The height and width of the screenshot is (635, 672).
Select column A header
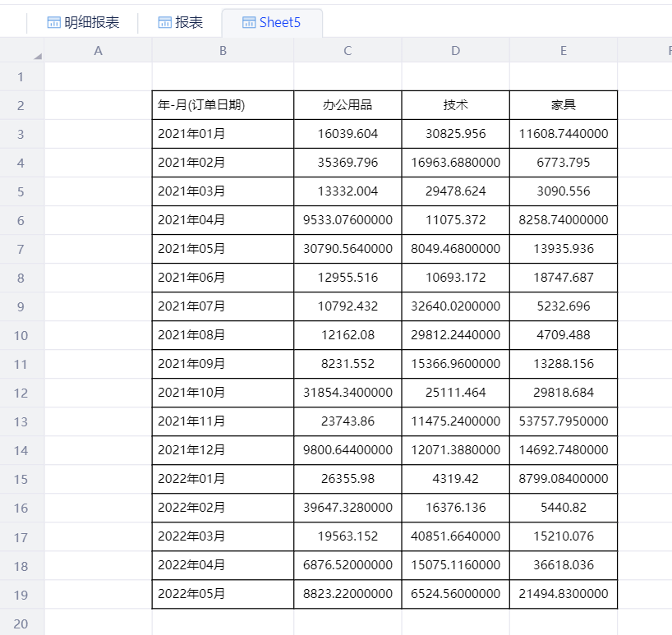[98, 51]
